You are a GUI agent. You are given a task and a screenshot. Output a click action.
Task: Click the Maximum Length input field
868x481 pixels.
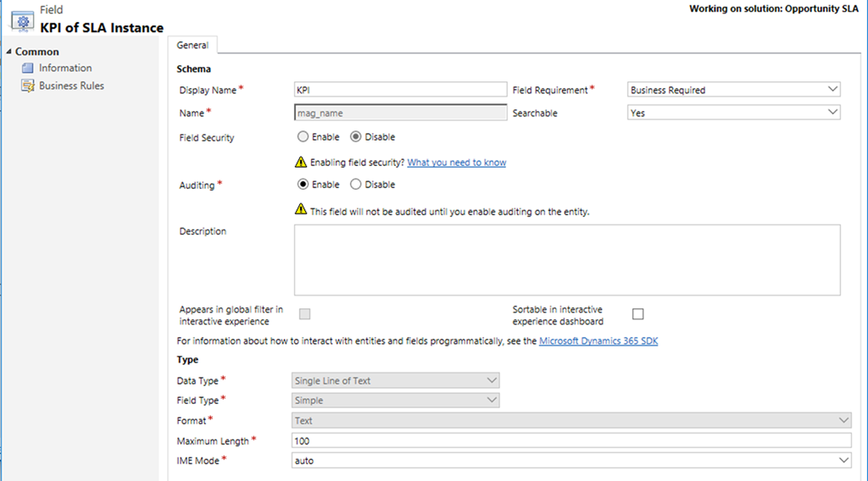[x=570, y=440]
